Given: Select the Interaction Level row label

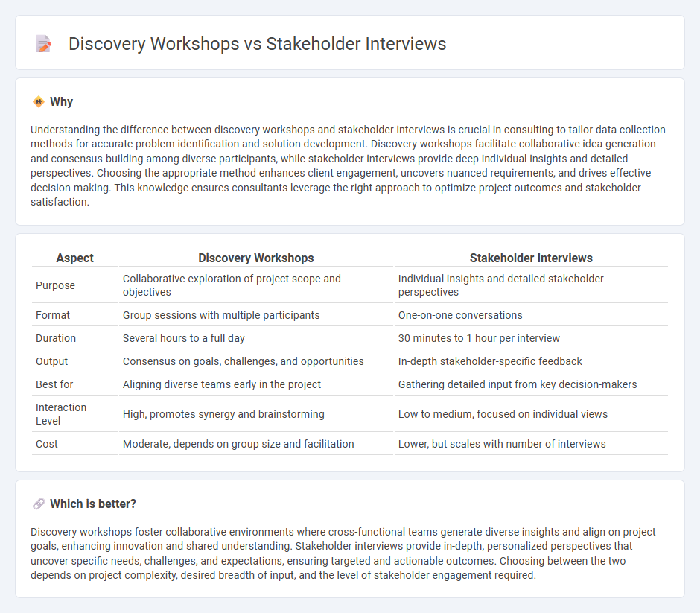Looking at the screenshot, I should coord(61,414).
